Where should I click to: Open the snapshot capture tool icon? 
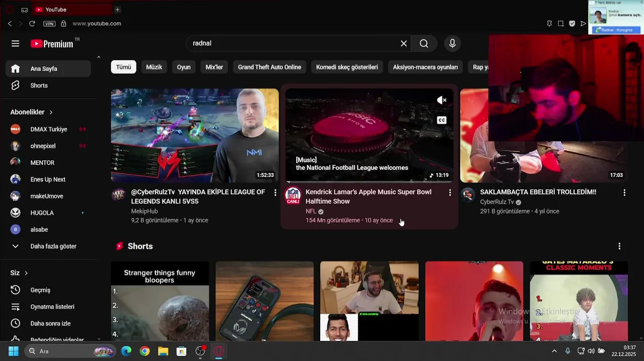click(561, 24)
